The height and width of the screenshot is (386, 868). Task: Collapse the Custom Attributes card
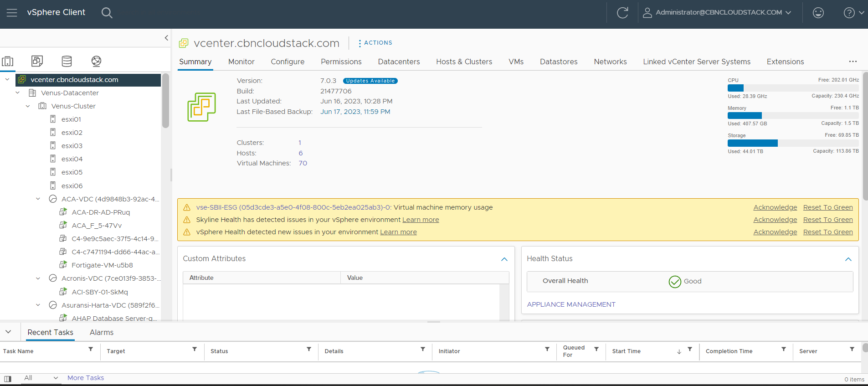pyautogui.click(x=504, y=259)
